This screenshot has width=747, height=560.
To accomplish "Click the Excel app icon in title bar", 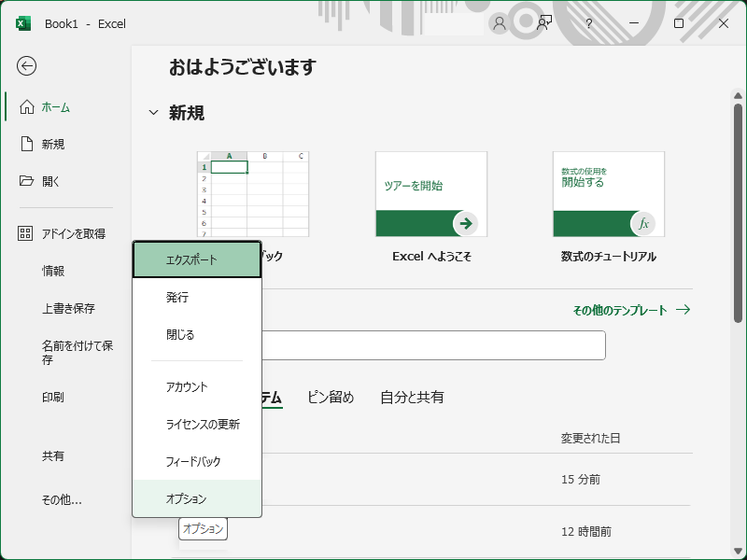I will [x=22, y=23].
